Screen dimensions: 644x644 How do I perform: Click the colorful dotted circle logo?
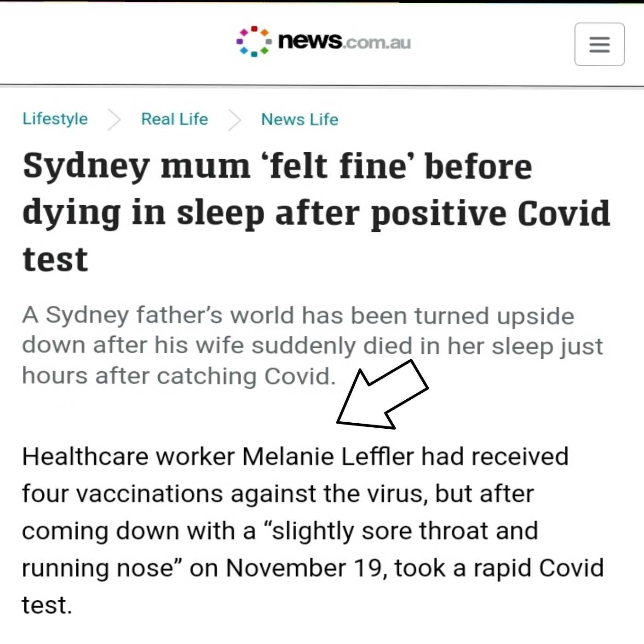point(253,41)
